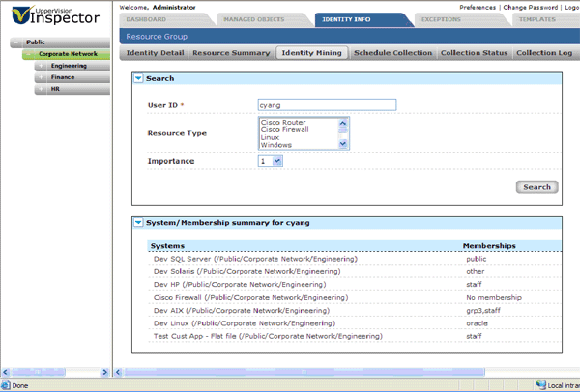Expand the Finance tree node
This screenshot has width=580, height=392.
point(41,77)
